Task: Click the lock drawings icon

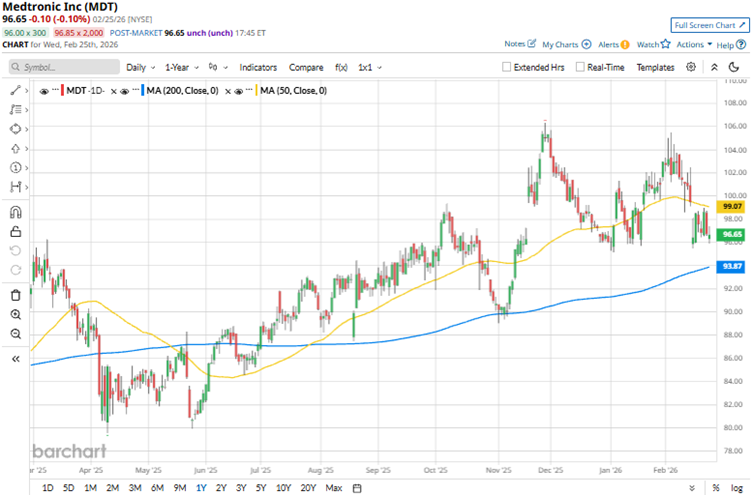Action: pos(15,231)
